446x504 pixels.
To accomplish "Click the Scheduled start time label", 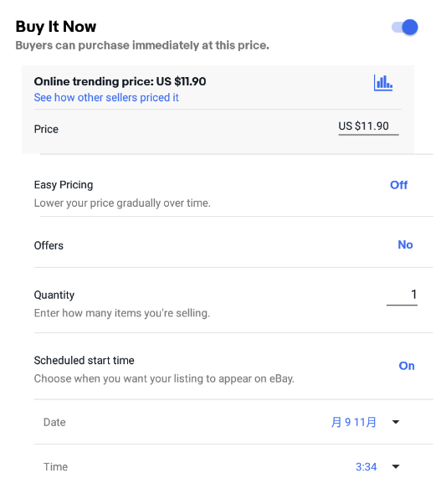I will (x=85, y=360).
